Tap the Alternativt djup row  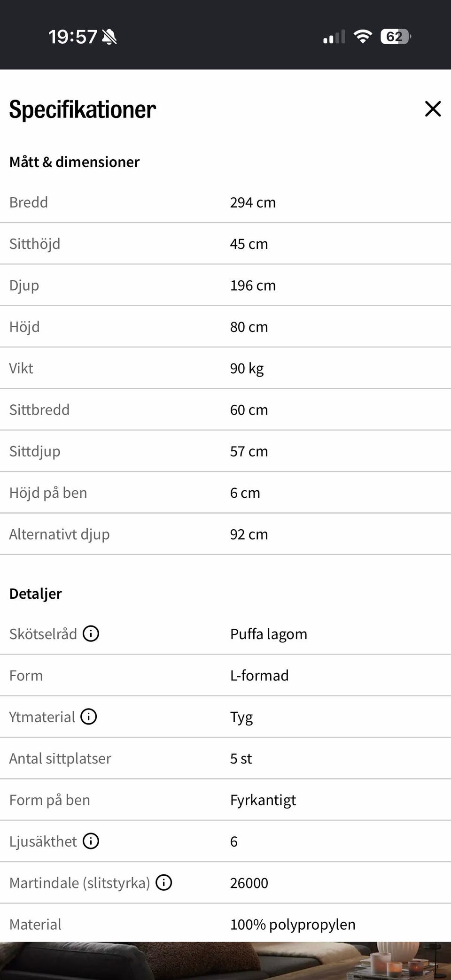click(x=225, y=534)
